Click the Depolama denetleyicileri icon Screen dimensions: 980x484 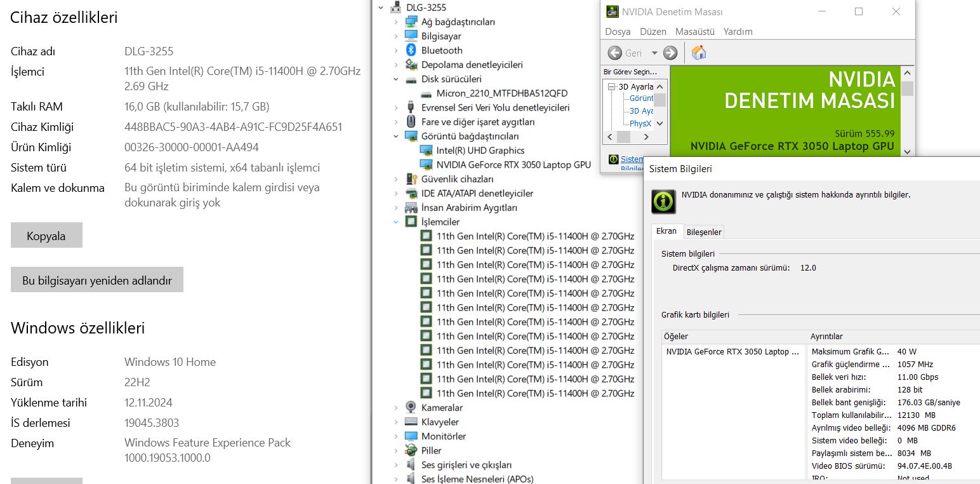pos(411,65)
